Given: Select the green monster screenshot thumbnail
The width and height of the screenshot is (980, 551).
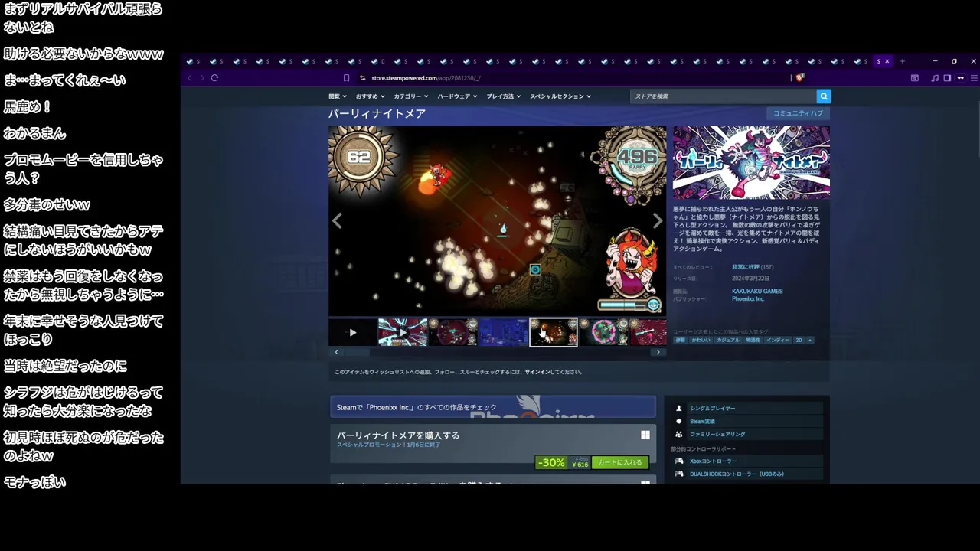Looking at the screenshot, I should tap(603, 332).
